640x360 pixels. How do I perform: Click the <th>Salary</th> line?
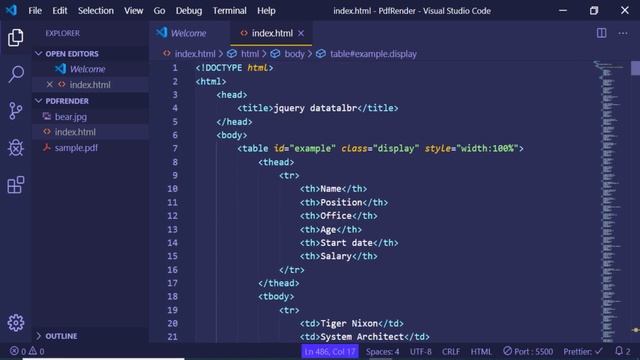pos(338,256)
